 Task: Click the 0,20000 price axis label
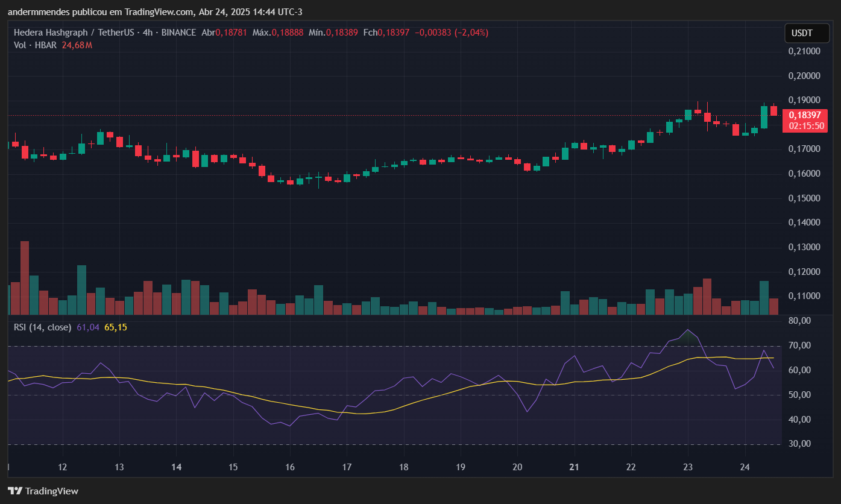click(804, 76)
